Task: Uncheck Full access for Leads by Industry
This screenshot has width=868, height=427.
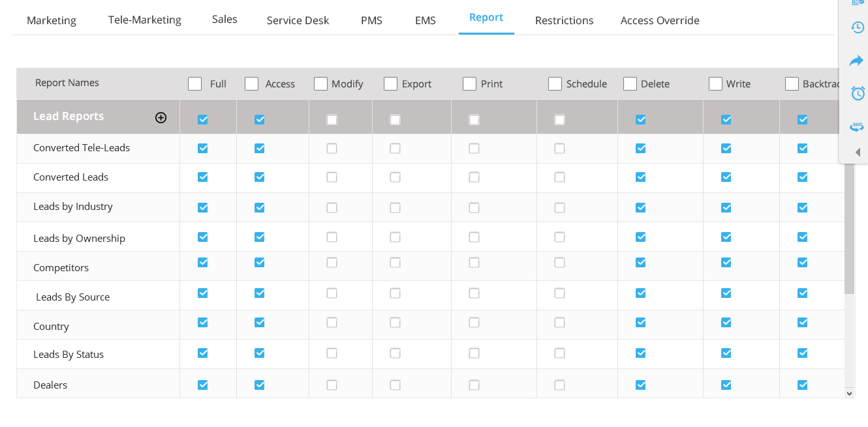Action: (202, 207)
